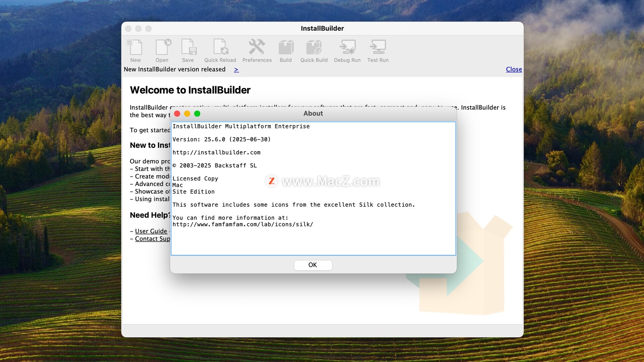Image resolution: width=644 pixels, height=362 pixels.
Task: Click the 'Welcome to InstallBuilder' heading
Action: coord(190,90)
